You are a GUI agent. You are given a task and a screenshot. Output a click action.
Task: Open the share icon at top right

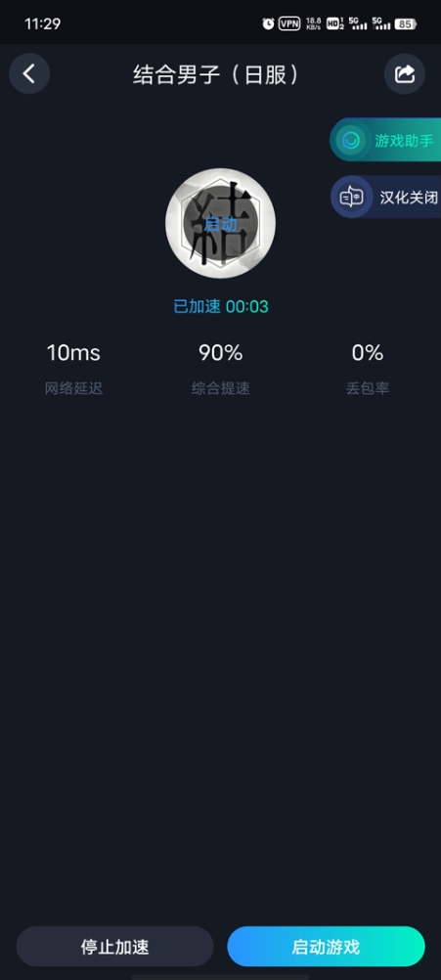[x=405, y=73]
